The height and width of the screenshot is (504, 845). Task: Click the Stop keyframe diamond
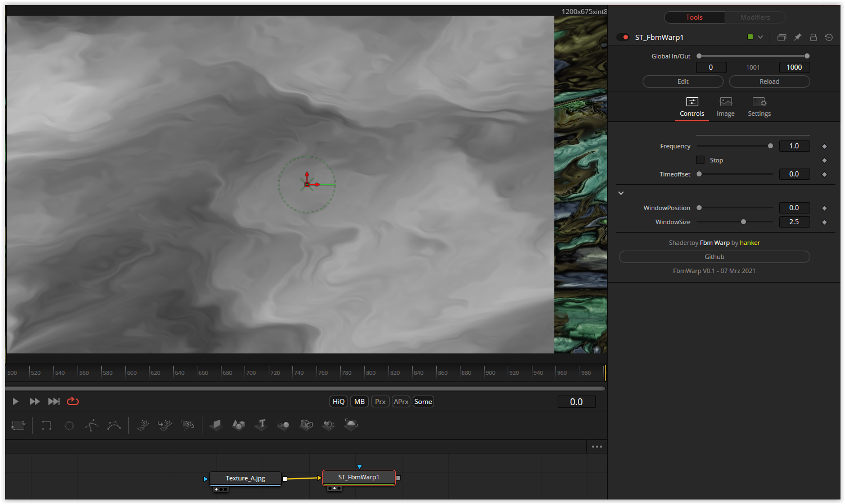824,160
